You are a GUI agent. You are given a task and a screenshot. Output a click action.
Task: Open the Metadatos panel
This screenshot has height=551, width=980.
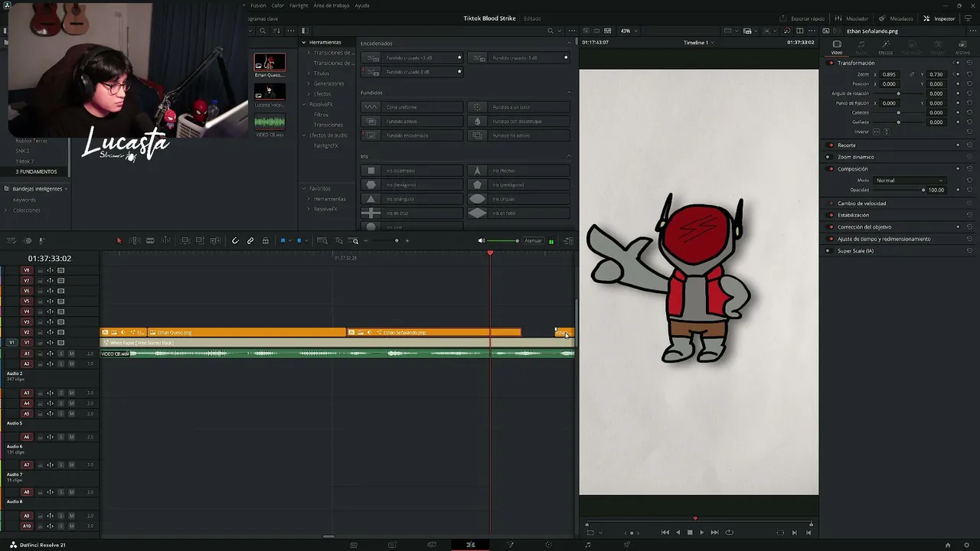click(x=896, y=18)
